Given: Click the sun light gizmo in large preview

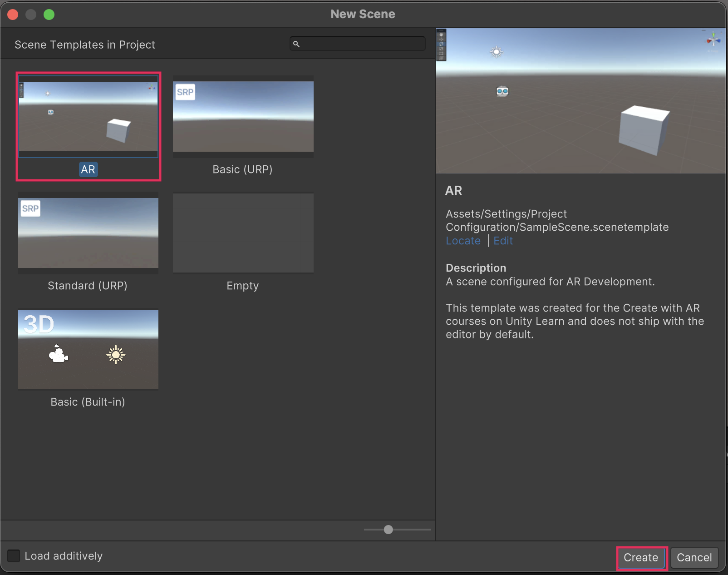Looking at the screenshot, I should coord(497,52).
